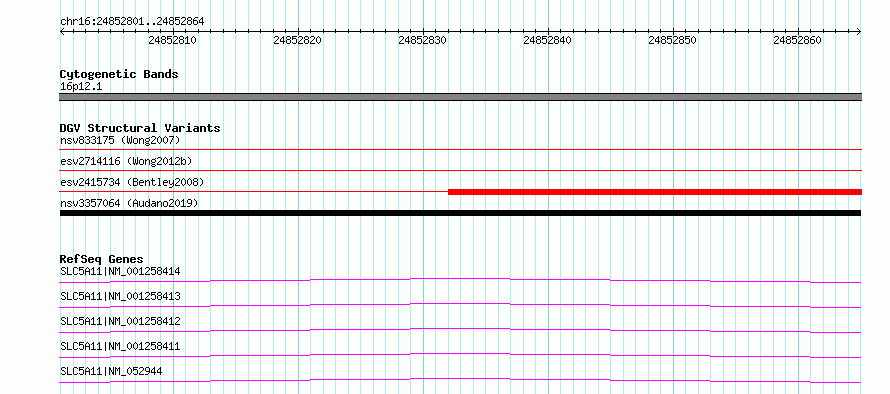890x394 pixels.
Task: Click the gray 16p12.1 cytogenetic band bar
Action: point(460,97)
